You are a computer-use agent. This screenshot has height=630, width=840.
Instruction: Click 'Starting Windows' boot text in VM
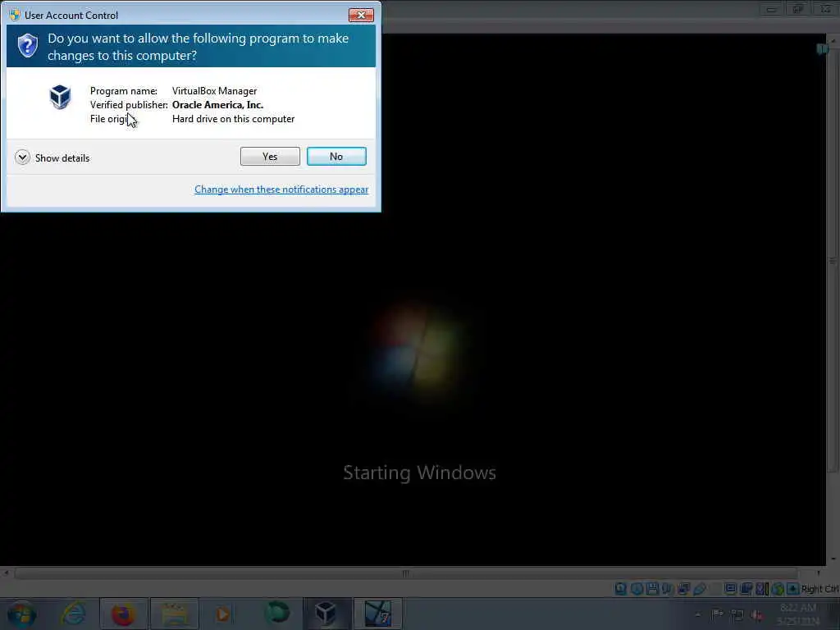[419, 472]
